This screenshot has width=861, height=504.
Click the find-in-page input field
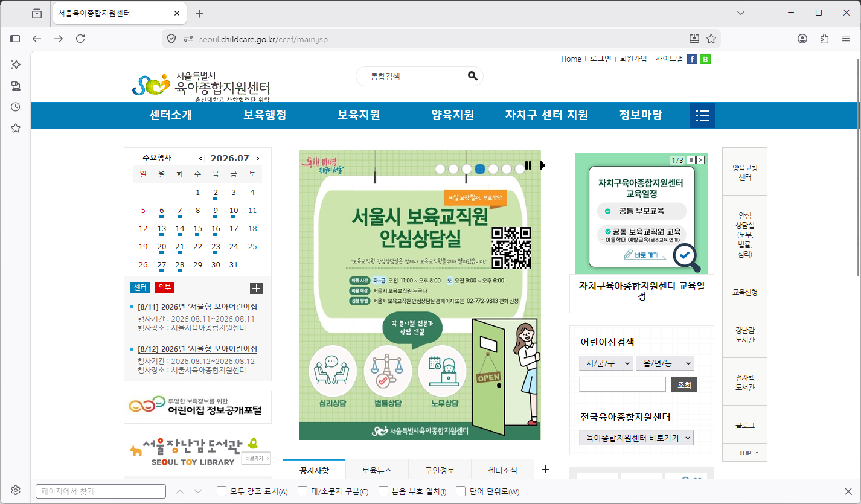101,491
